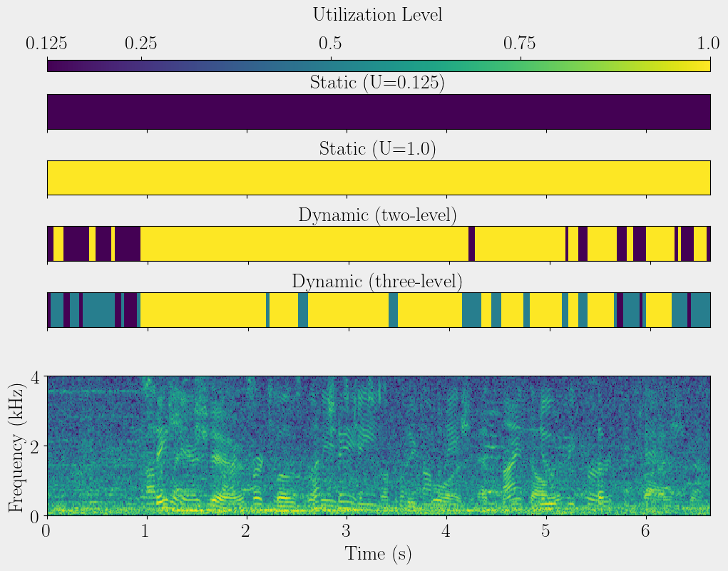This screenshot has height=571, width=728.
Task: Click the solid purple Static U=0.125 bar
Action: click(x=379, y=112)
